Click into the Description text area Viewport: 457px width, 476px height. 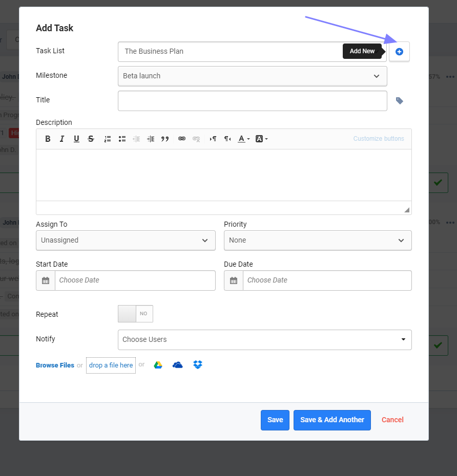point(224,175)
